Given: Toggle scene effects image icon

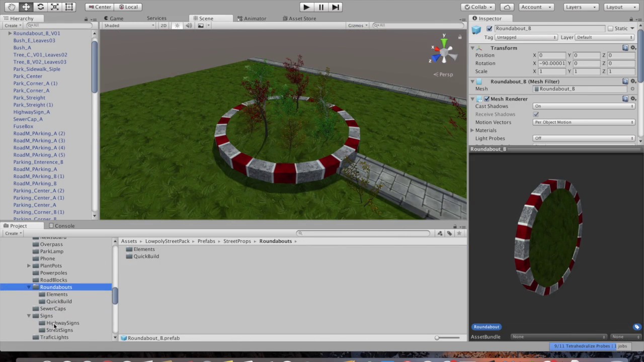Looking at the screenshot, I should [201, 26].
